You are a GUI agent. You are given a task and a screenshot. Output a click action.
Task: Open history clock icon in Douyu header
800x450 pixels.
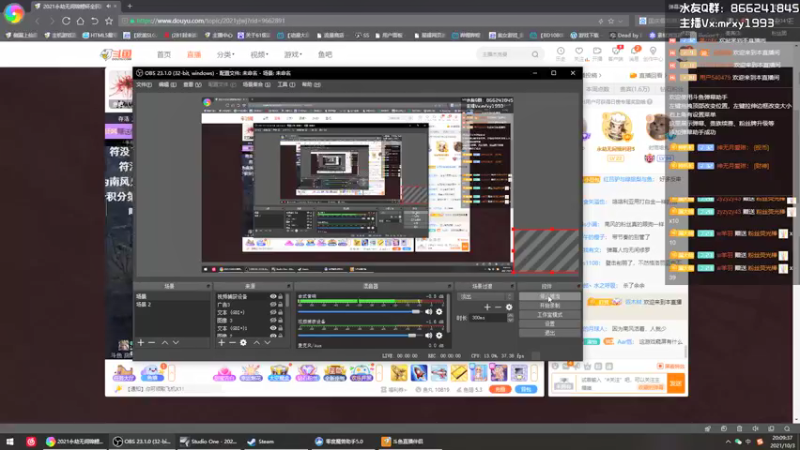pos(560,53)
